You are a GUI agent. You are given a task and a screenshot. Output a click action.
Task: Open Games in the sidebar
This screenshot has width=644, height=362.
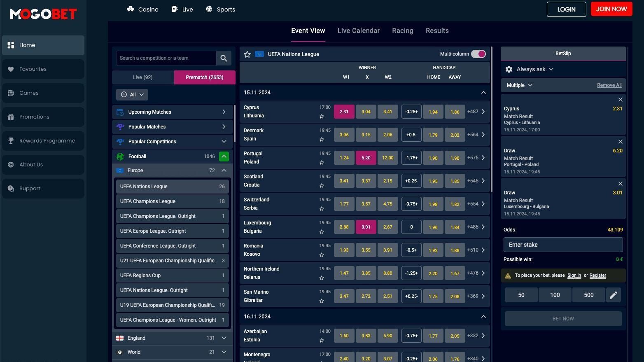click(43, 93)
